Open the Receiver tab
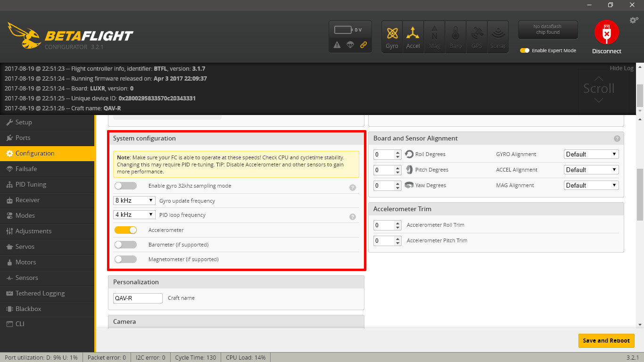644x362 pixels. [x=47, y=200]
